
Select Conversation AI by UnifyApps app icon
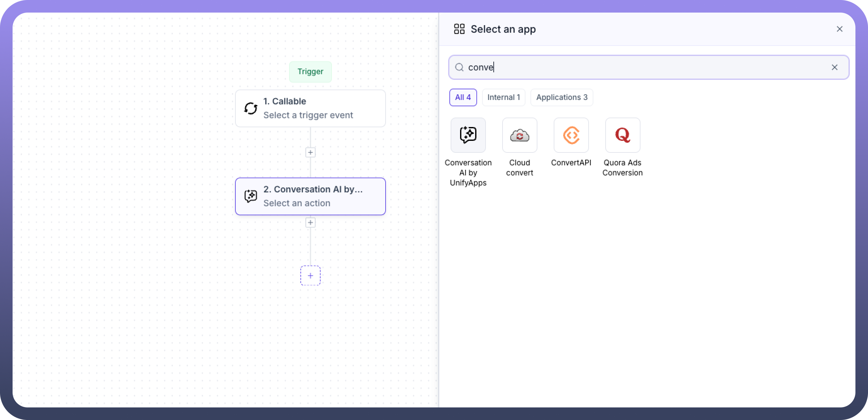pyautogui.click(x=468, y=135)
